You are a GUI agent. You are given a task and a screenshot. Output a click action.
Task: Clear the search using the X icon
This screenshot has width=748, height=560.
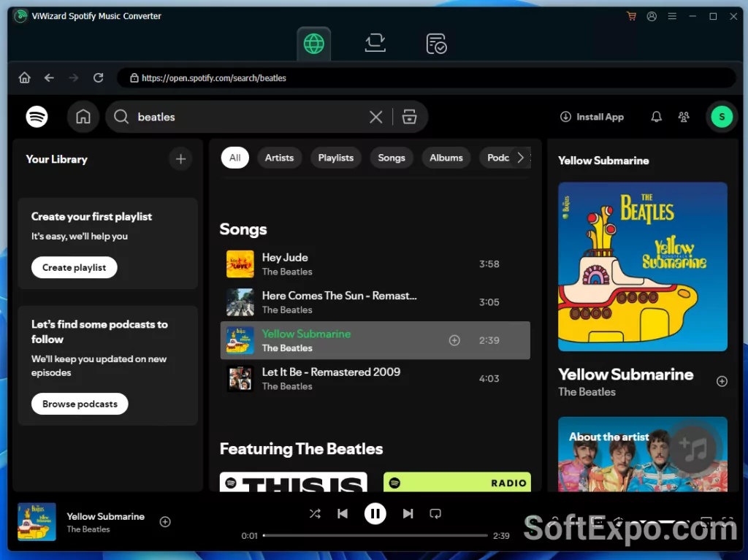pos(375,117)
